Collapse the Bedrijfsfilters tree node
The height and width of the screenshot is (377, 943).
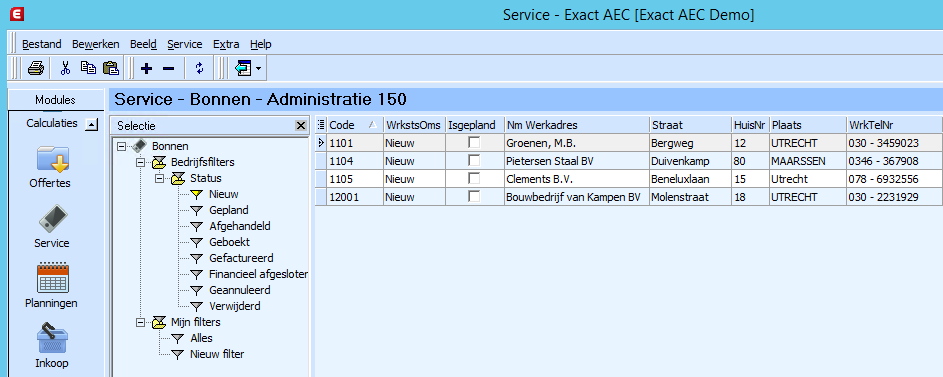140,162
